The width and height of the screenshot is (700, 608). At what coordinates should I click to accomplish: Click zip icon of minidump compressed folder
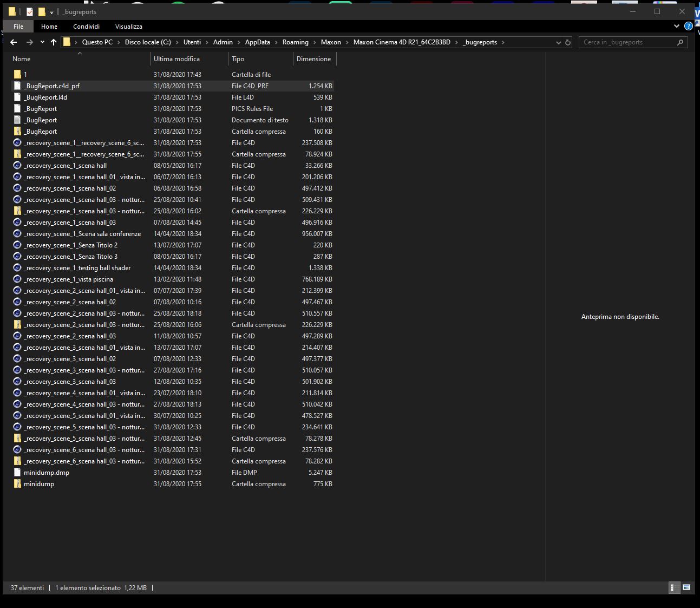[17, 483]
